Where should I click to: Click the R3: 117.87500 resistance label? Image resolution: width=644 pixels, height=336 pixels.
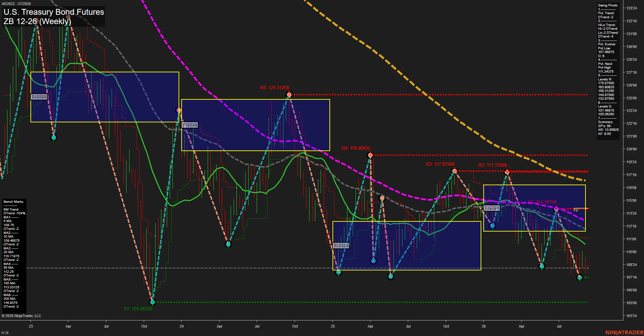click(440, 164)
